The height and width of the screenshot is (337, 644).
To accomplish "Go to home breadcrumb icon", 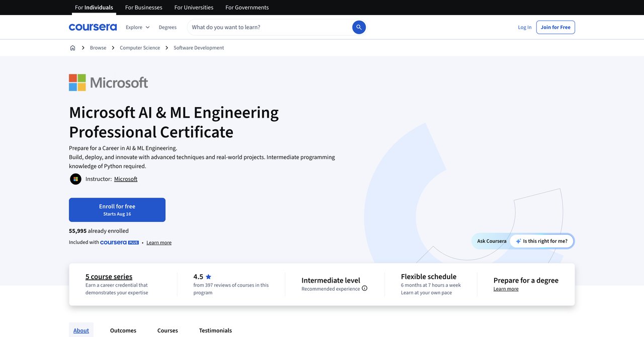I will pos(72,48).
